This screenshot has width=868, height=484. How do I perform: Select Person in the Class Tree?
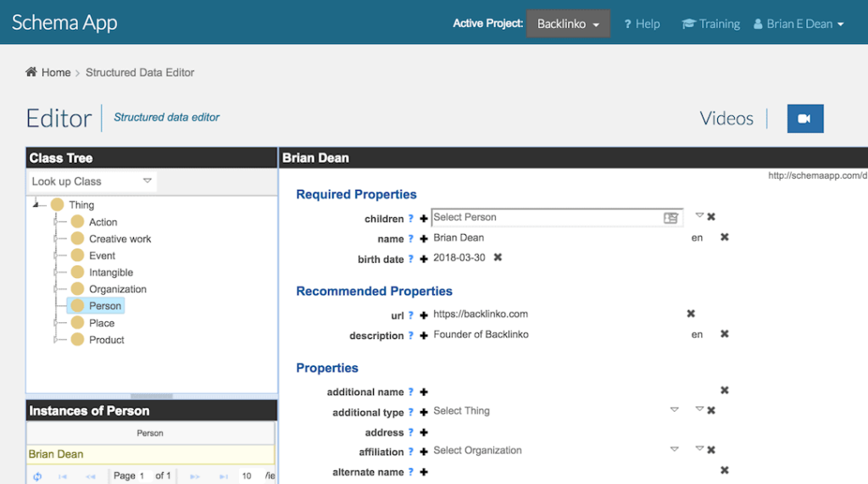(x=96, y=306)
